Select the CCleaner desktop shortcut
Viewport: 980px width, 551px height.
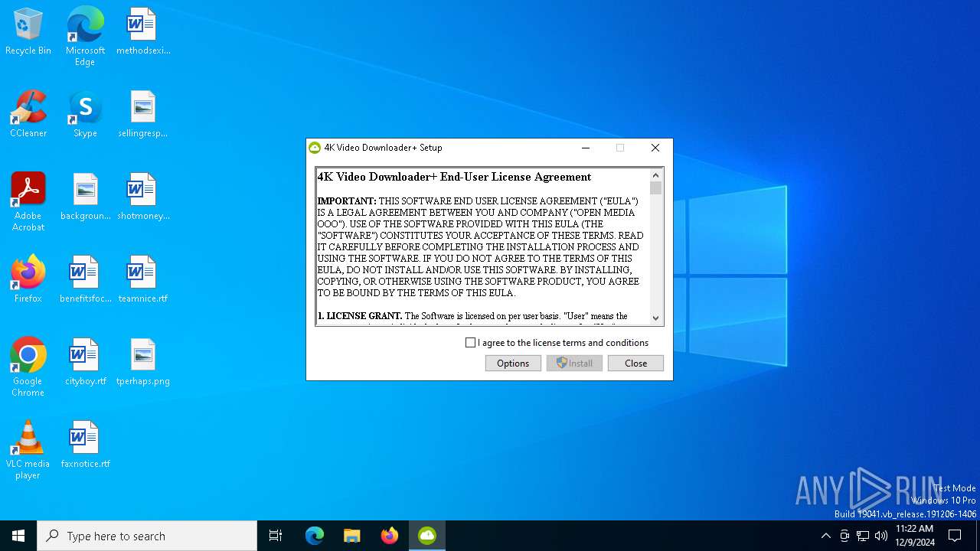[28, 114]
